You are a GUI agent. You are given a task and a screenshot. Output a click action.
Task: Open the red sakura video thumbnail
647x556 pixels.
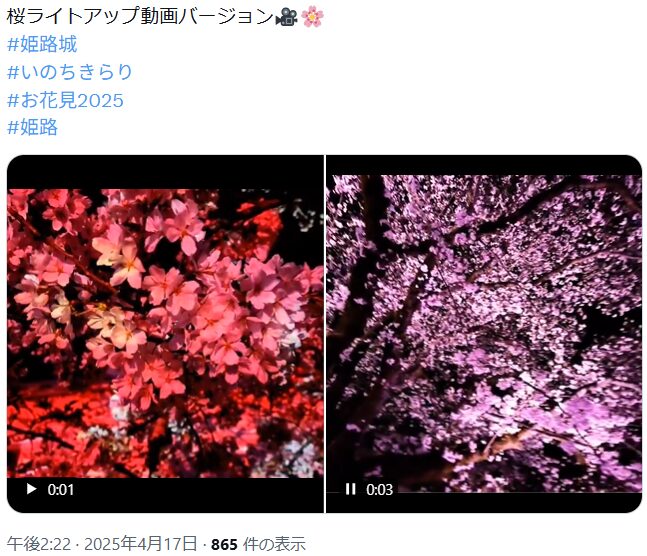tap(165, 334)
